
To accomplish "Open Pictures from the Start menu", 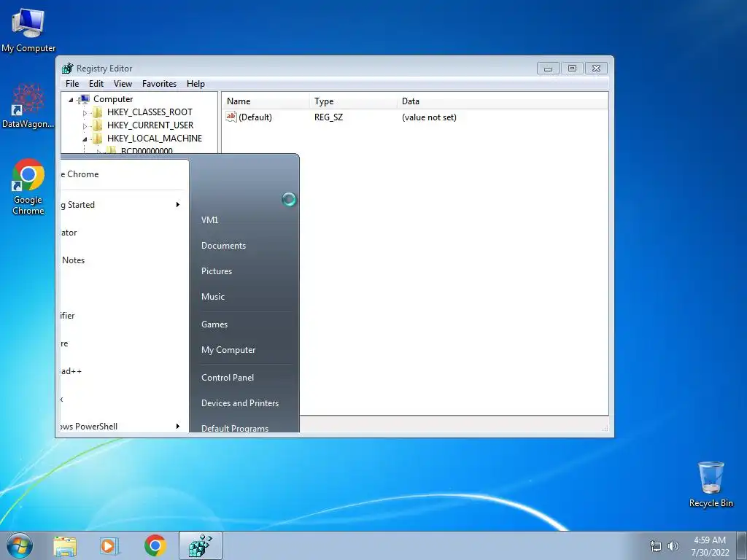I will 216,271.
